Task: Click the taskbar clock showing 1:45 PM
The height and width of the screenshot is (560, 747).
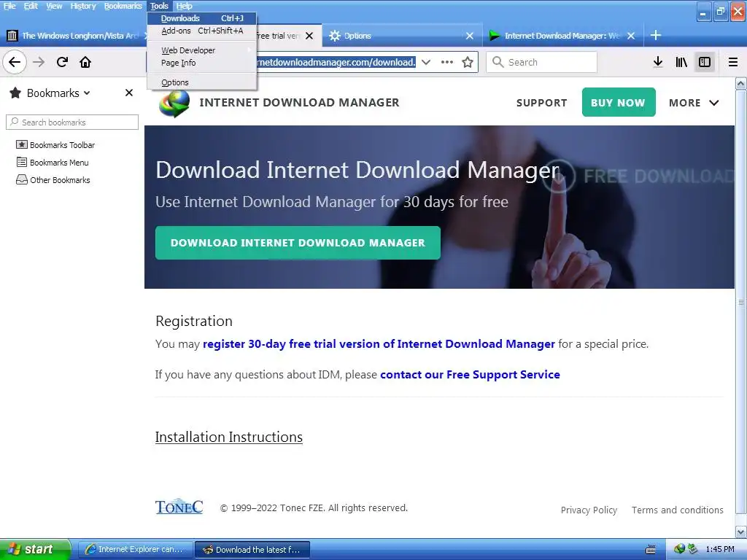Action: (x=720, y=549)
